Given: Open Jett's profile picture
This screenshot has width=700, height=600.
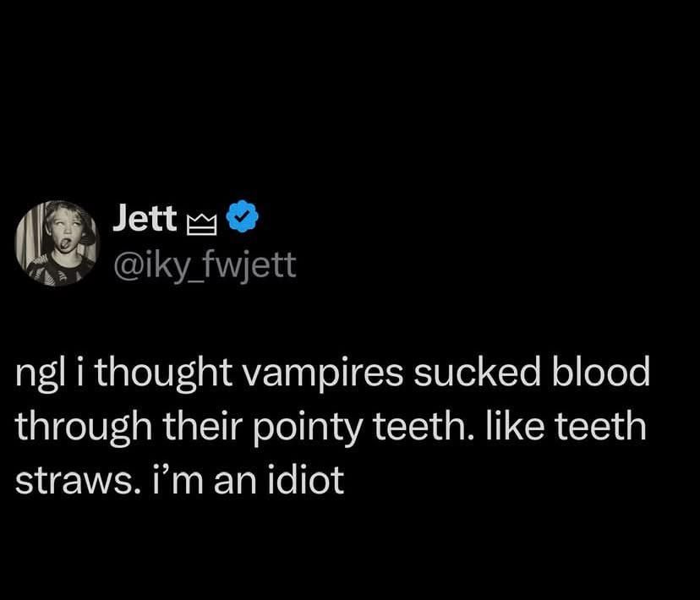Looking at the screenshot, I should 57,243.
